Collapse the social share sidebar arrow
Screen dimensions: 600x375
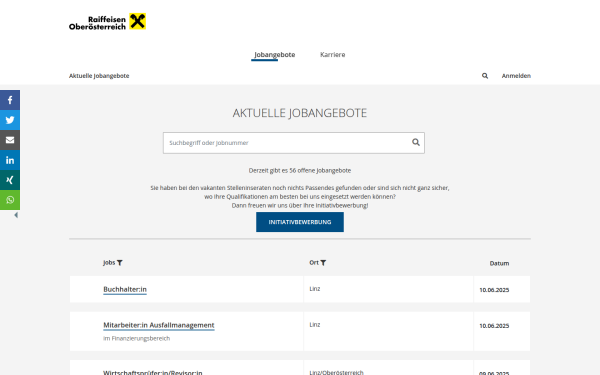[16, 215]
